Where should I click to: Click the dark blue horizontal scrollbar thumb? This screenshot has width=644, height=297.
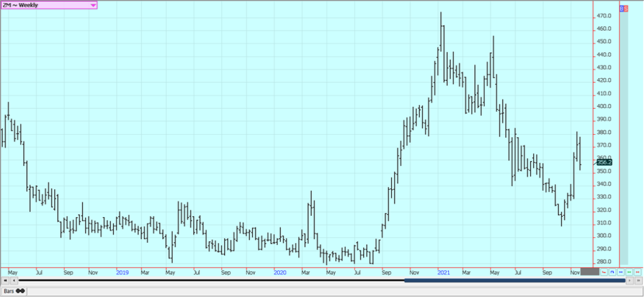click(x=514, y=281)
